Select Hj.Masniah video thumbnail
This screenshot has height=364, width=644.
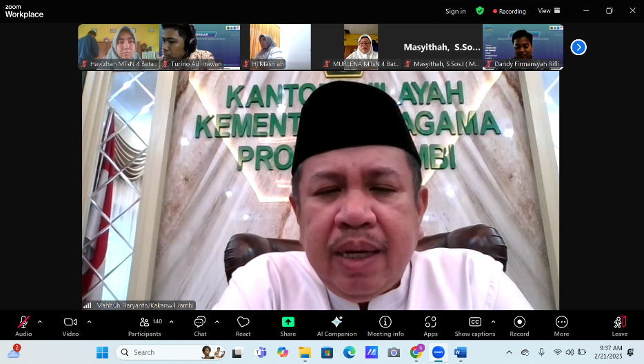coord(281,47)
